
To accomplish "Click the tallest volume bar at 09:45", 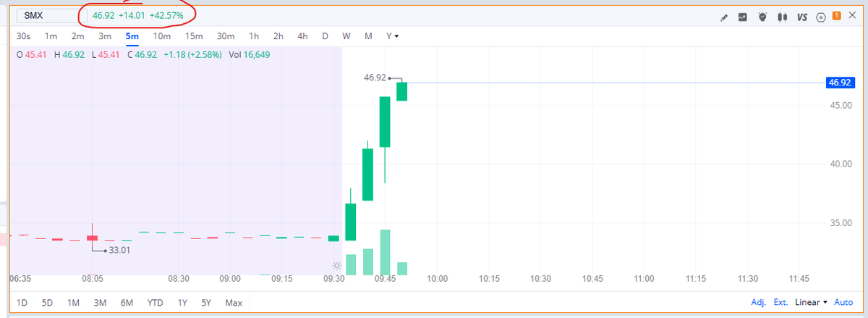I will pyautogui.click(x=385, y=252).
